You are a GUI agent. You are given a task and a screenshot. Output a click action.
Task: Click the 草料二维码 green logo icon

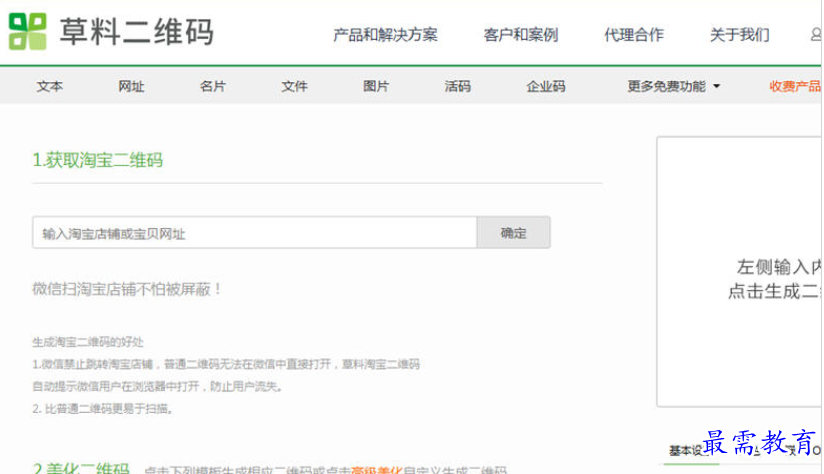[x=27, y=32]
